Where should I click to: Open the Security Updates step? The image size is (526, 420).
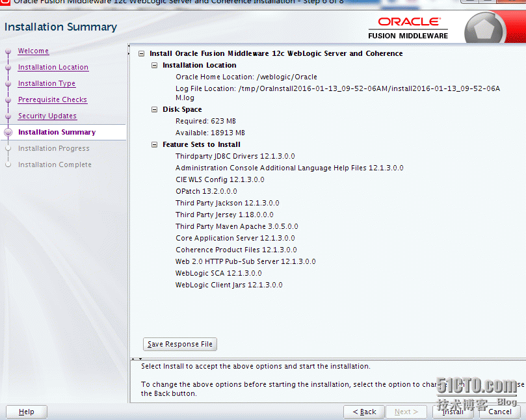[47, 116]
